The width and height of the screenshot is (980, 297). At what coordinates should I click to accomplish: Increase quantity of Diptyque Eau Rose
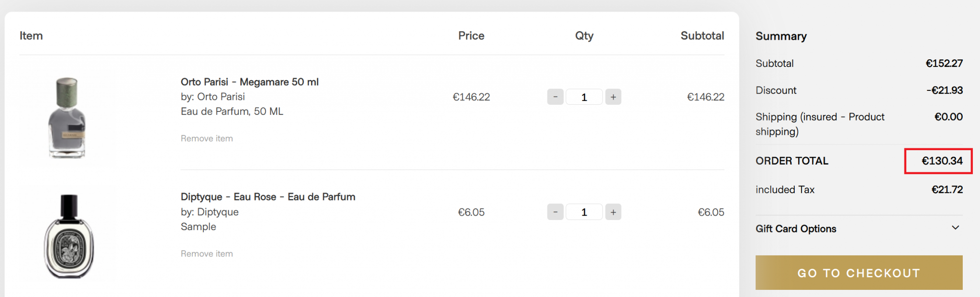[x=613, y=212]
